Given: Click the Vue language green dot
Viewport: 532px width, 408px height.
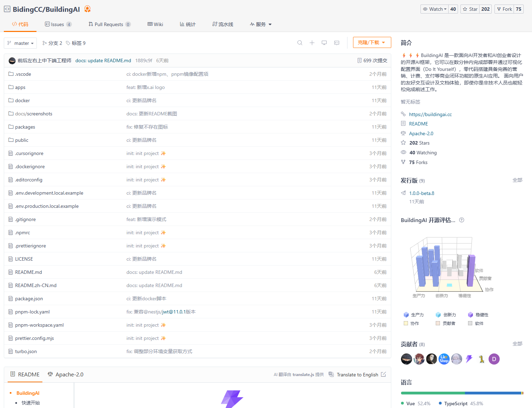Looking at the screenshot, I should [x=402, y=403].
